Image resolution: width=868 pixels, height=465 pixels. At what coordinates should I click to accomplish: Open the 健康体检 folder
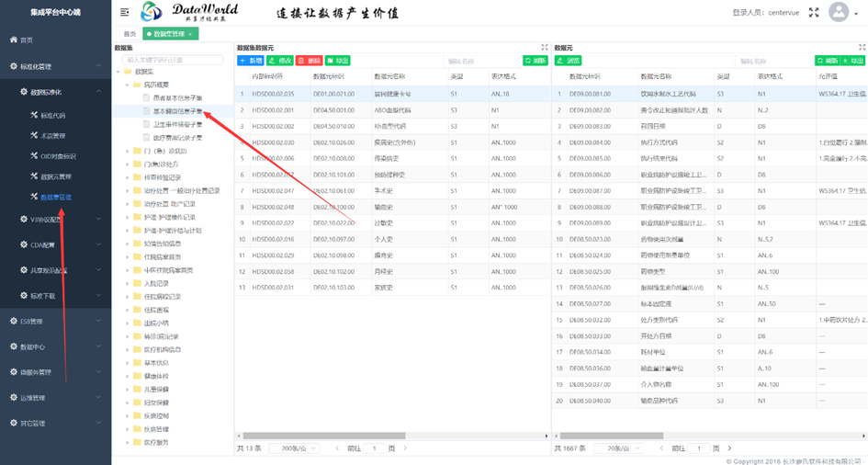tap(155, 376)
